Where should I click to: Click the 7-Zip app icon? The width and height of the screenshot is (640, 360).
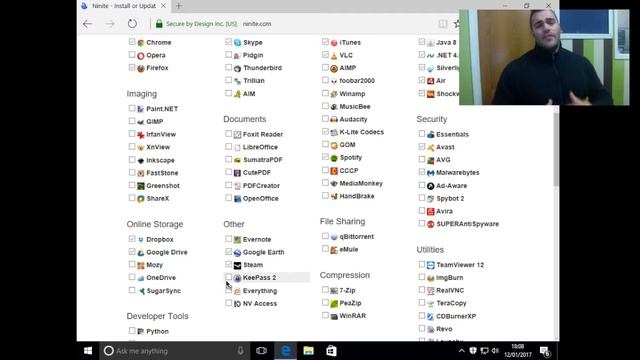pos(334,291)
